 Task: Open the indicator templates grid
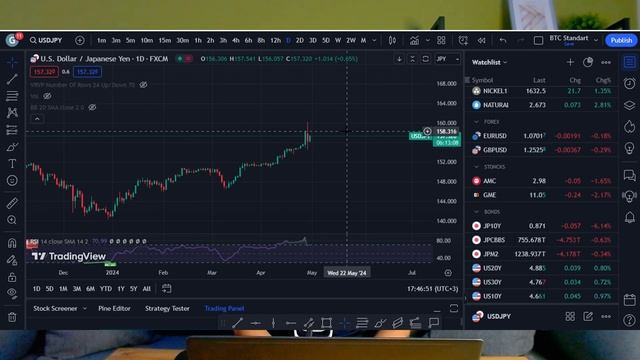tap(441, 40)
